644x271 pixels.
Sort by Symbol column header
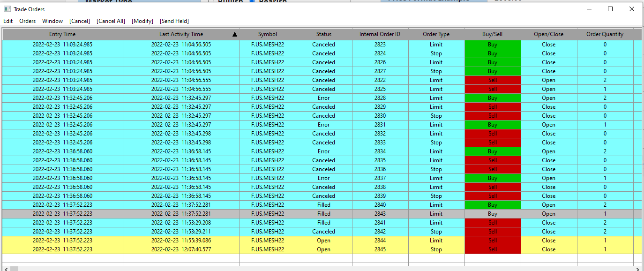[268, 34]
